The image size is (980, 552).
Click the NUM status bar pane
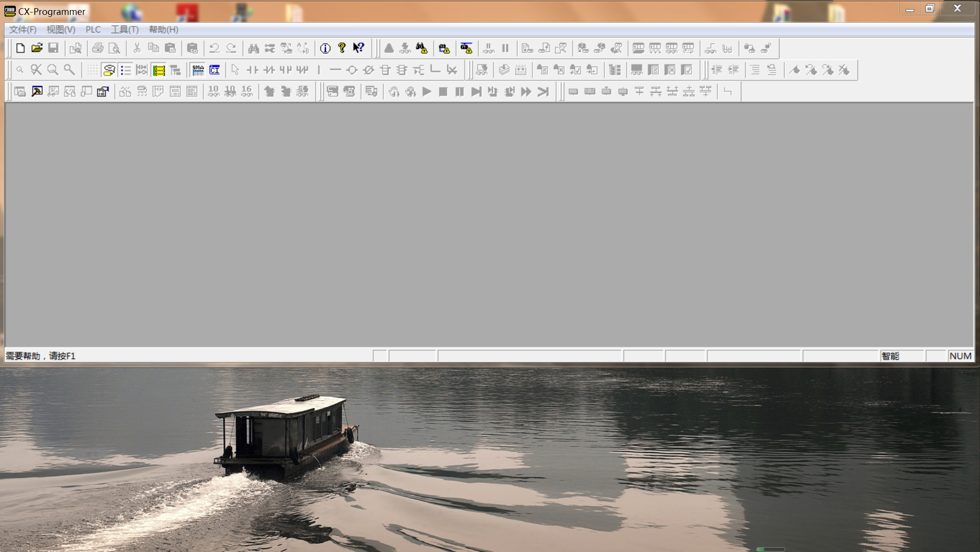960,356
